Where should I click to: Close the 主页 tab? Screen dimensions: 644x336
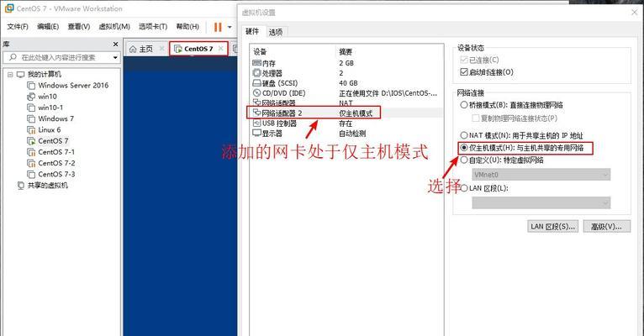pyautogui.click(x=161, y=49)
